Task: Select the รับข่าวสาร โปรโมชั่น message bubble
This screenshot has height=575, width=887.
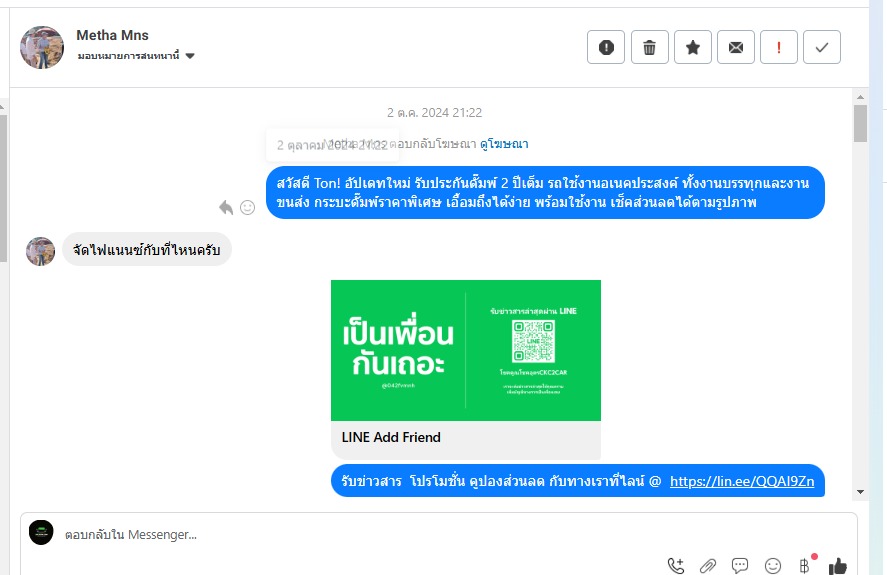Action: click(x=578, y=481)
